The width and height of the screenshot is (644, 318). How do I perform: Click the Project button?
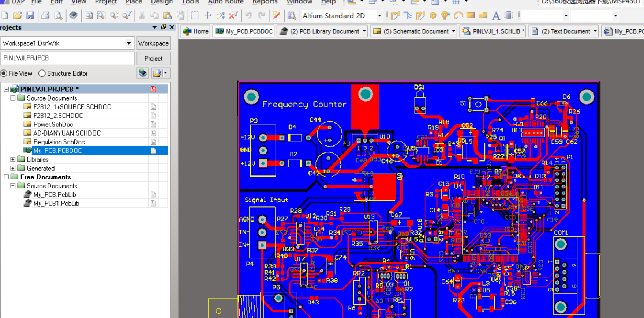point(153,58)
